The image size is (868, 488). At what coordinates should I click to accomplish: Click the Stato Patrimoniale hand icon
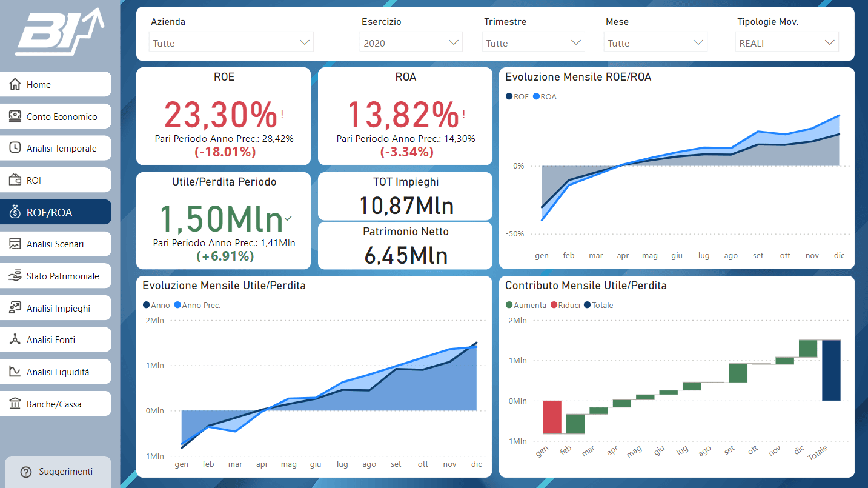[15, 276]
